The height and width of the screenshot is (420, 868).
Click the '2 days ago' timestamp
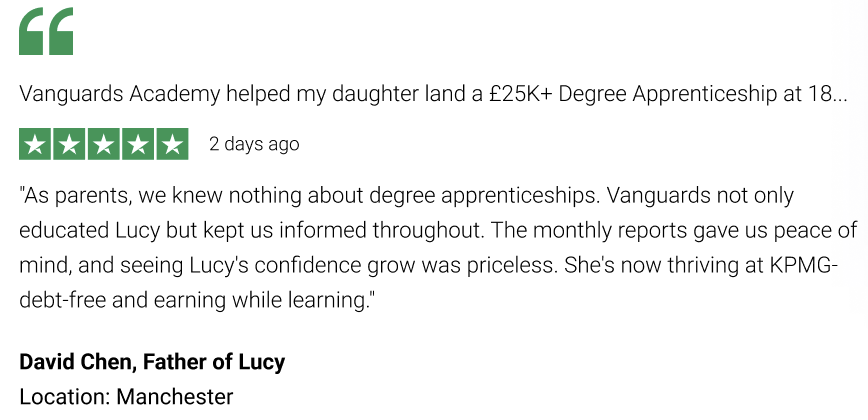pos(254,144)
